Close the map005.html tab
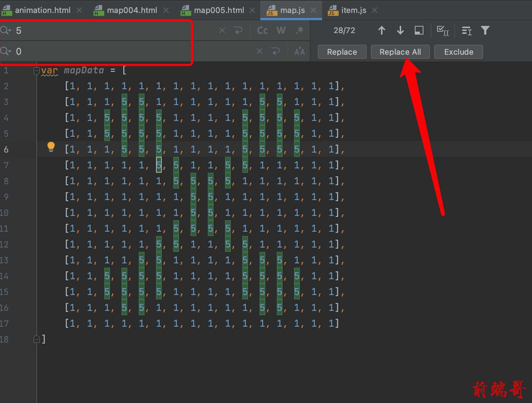The height and width of the screenshot is (403, 532). coord(252,10)
